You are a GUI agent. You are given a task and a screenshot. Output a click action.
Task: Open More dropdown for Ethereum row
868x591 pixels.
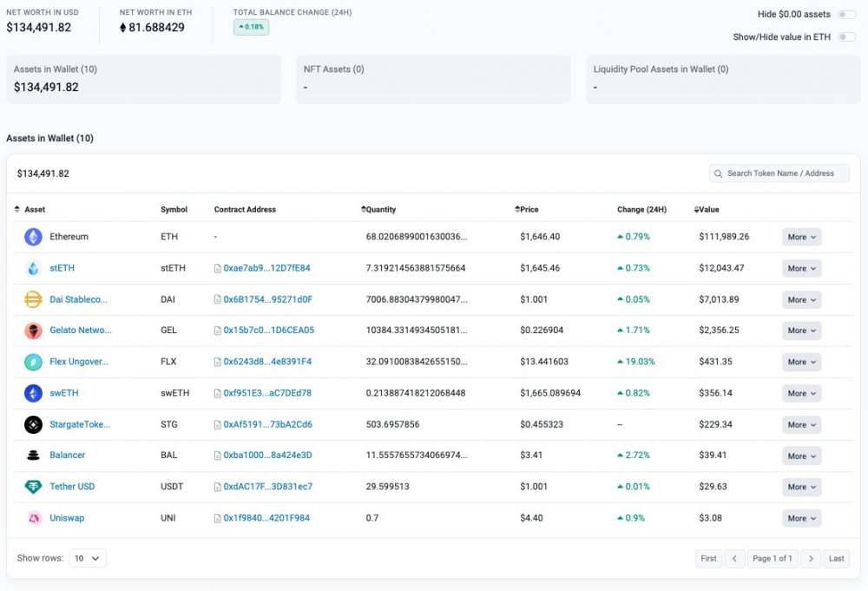[801, 237]
